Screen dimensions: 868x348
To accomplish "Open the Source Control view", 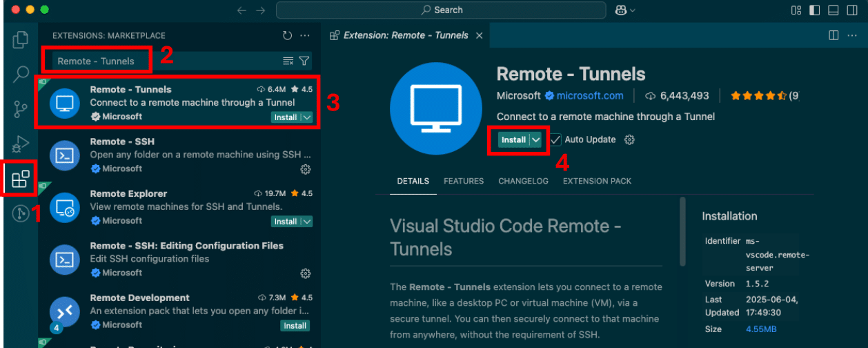I will [x=21, y=109].
